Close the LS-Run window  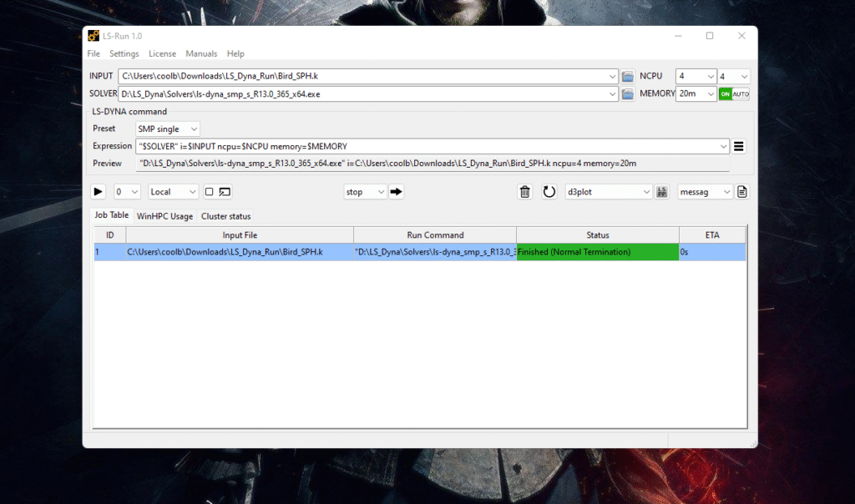[x=741, y=36]
